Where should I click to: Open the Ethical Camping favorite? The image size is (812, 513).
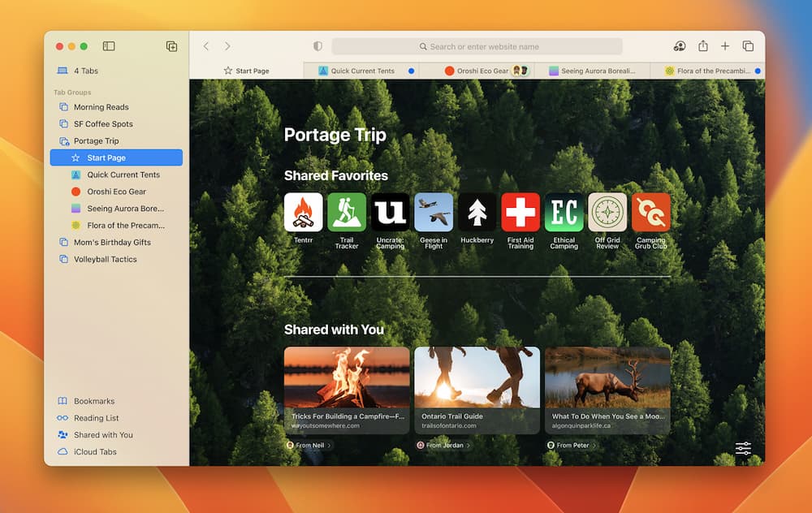click(564, 212)
